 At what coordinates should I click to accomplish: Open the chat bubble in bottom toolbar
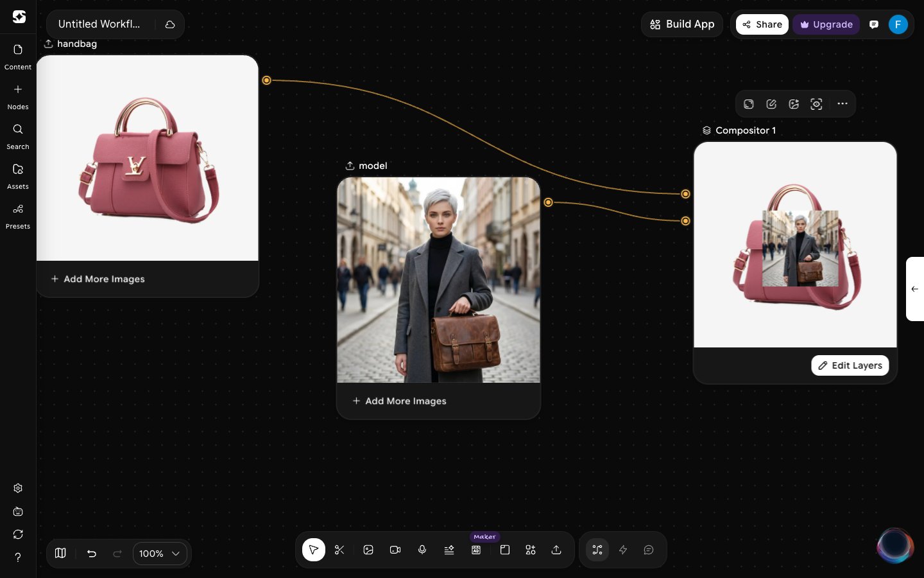point(649,550)
